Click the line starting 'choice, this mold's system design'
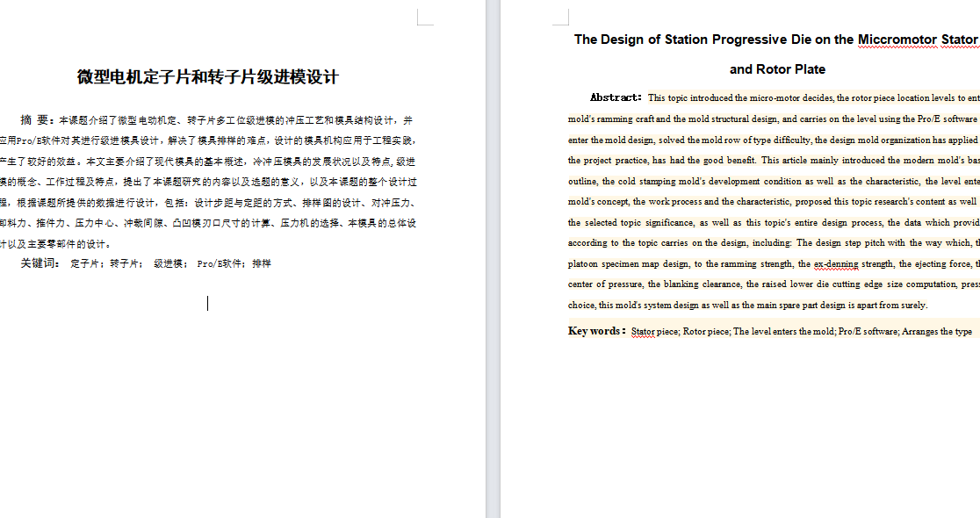Image resolution: width=980 pixels, height=518 pixels. (748, 305)
